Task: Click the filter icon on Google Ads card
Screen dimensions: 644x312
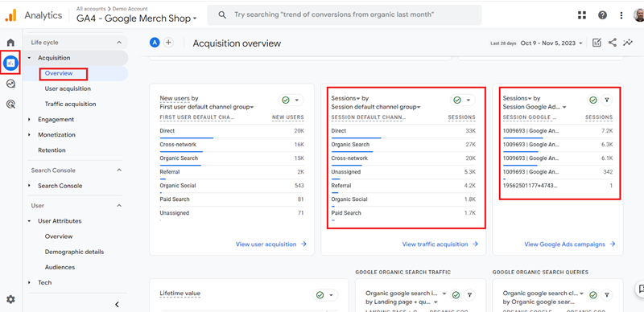Action: [x=607, y=100]
